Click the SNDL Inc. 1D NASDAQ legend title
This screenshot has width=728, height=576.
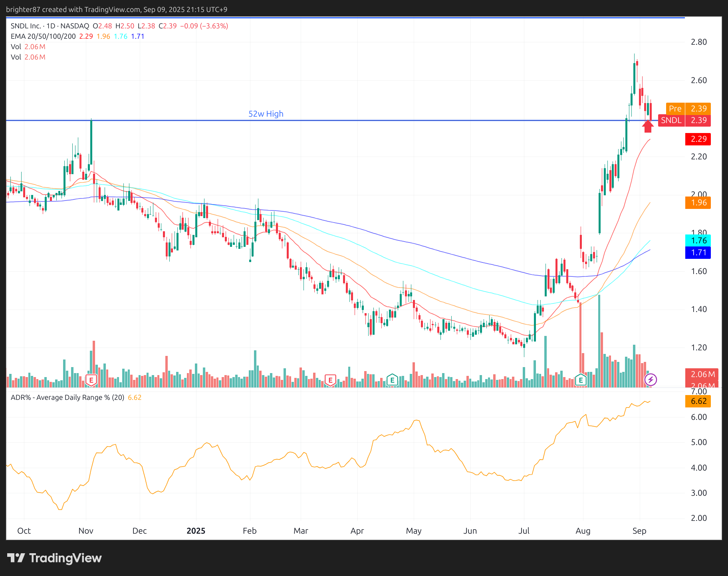pos(50,26)
